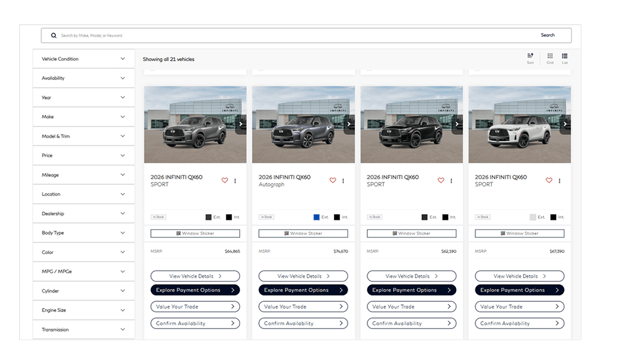Expand the MPG / MPGe filter
The image size is (621, 364).
point(84,271)
